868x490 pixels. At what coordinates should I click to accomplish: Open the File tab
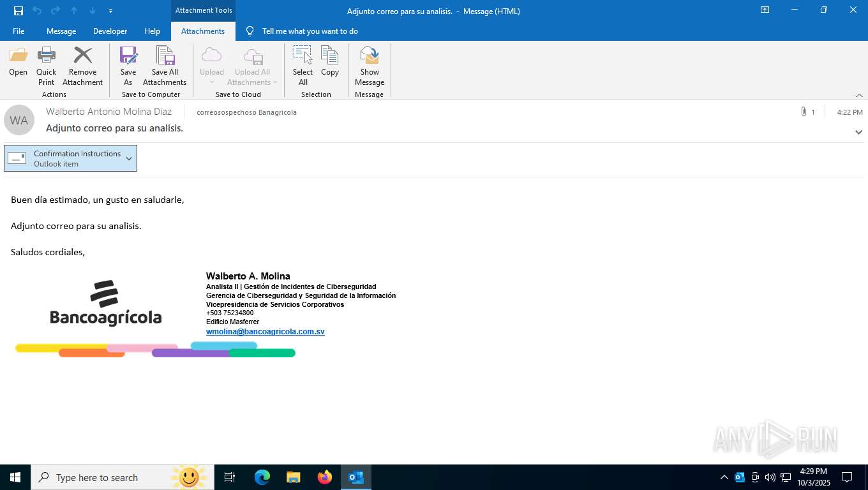pos(19,31)
